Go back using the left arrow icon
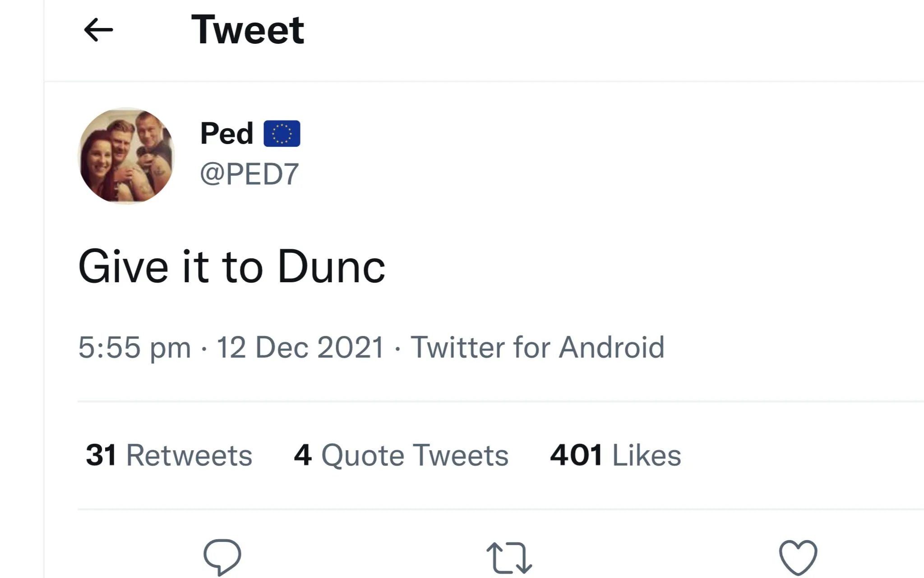 click(98, 30)
